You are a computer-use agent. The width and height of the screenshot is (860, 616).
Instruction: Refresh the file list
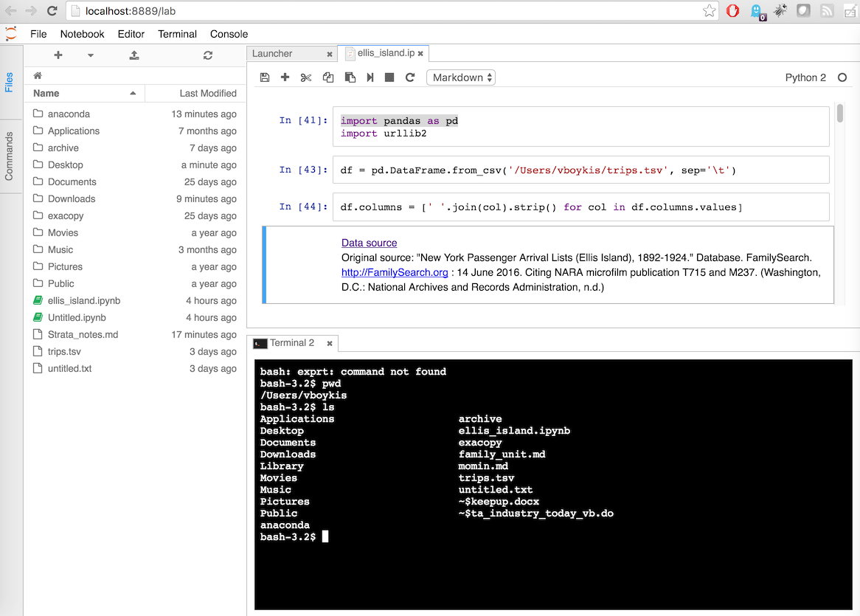[208, 55]
